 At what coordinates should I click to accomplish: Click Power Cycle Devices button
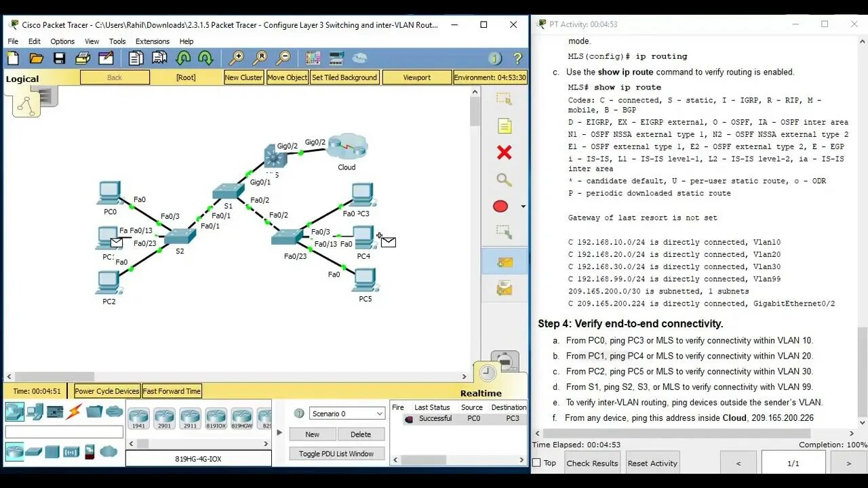coord(107,391)
